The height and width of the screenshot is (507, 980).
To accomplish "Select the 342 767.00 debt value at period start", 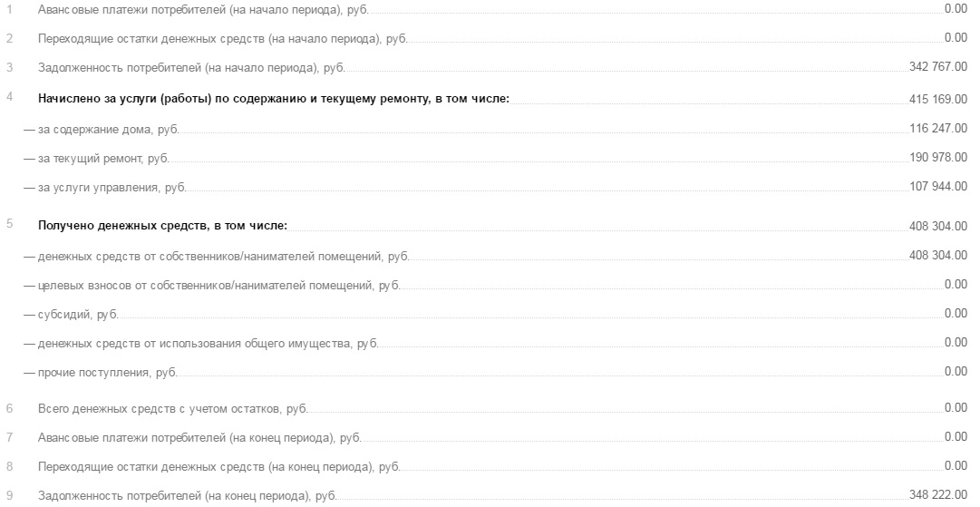I will [x=938, y=67].
